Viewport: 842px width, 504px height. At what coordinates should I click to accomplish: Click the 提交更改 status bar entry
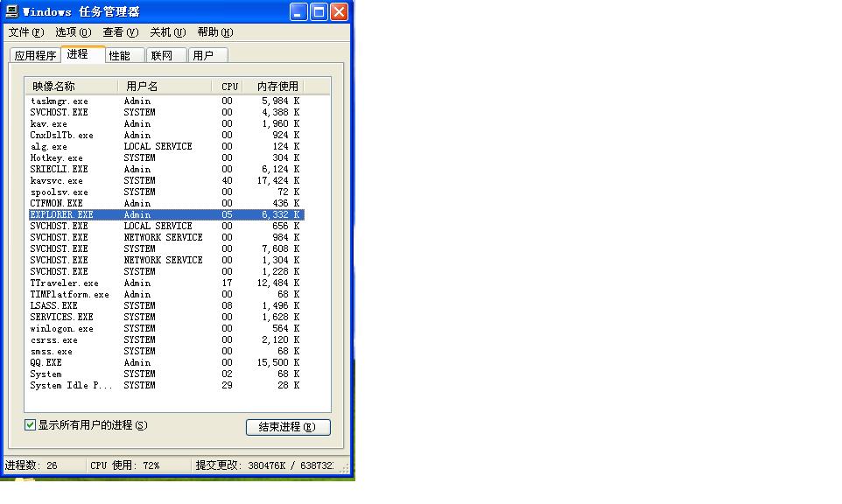pos(264,465)
